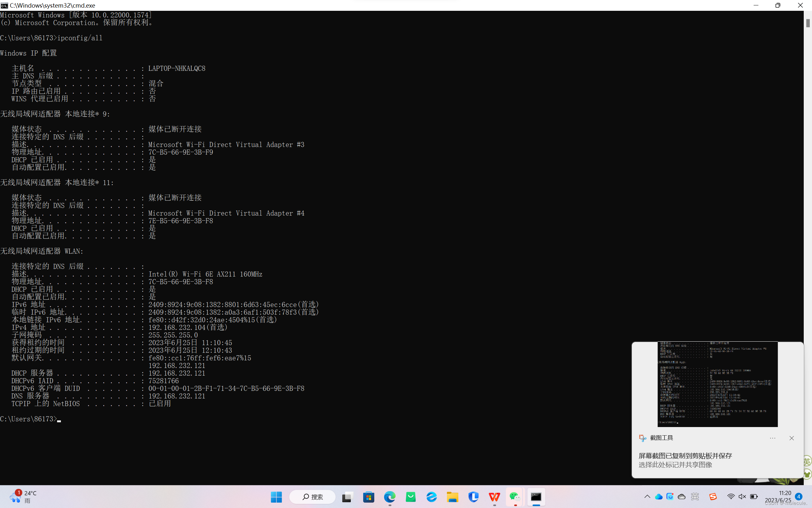The width and height of the screenshot is (812, 508).
Task: Click physical address 7C-B5-66-9E-3B-F9
Action: tap(181, 152)
